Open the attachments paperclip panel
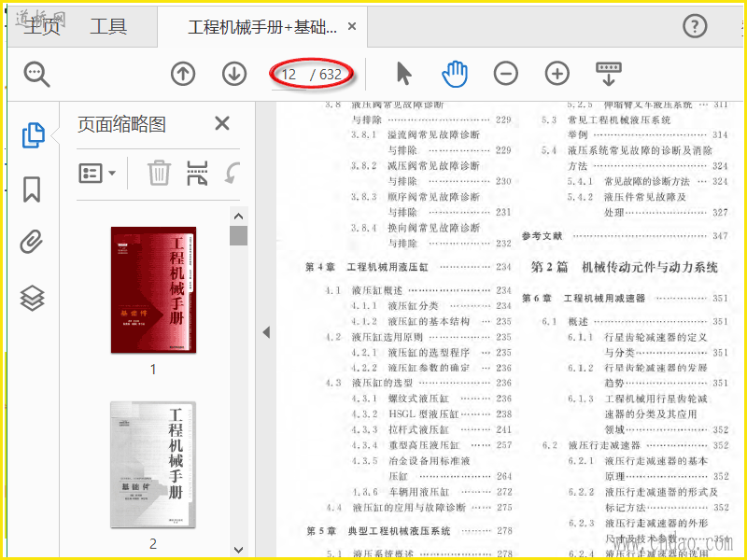This screenshot has height=560, width=747. click(x=32, y=242)
